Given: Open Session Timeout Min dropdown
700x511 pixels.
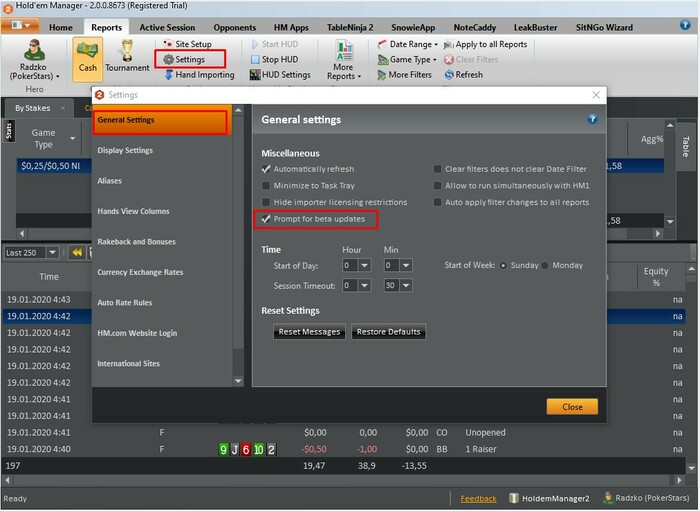Looking at the screenshot, I should tap(406, 285).
